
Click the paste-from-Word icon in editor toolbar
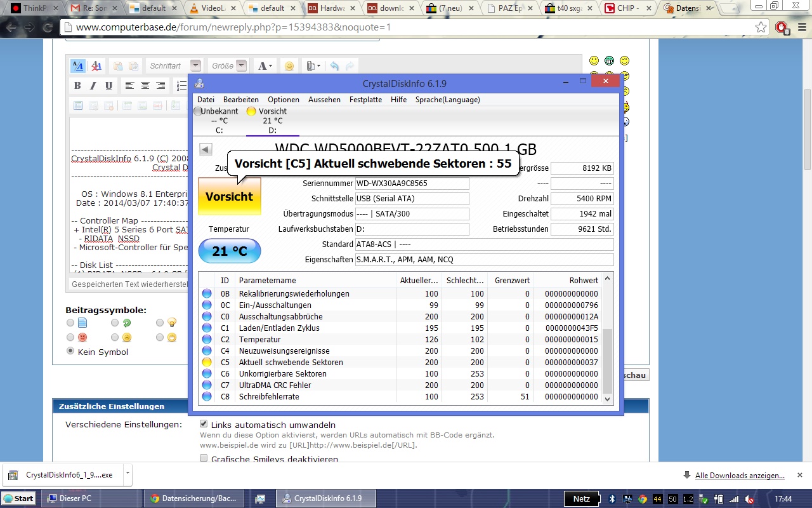(133, 66)
